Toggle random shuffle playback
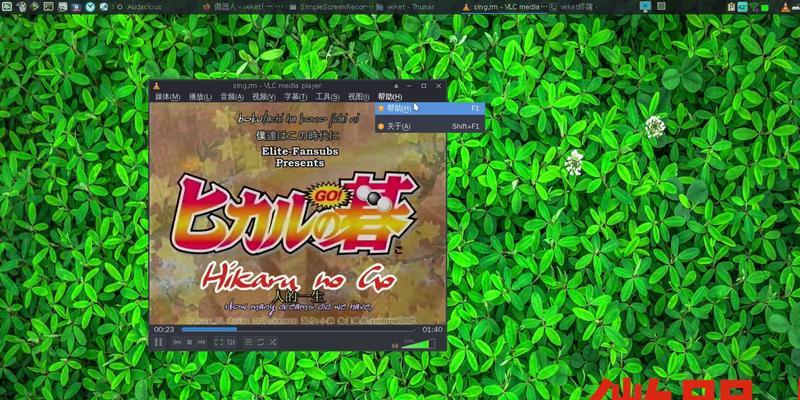800x400 pixels. pos(273,342)
